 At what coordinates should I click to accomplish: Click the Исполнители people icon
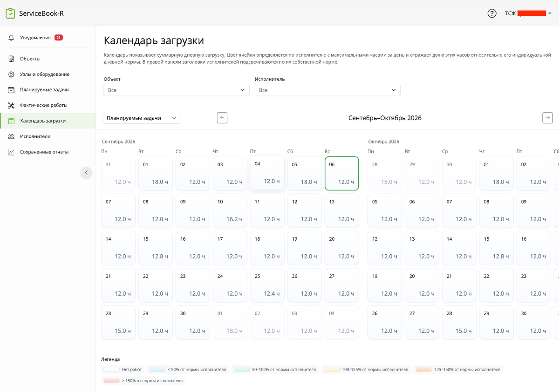(11, 136)
